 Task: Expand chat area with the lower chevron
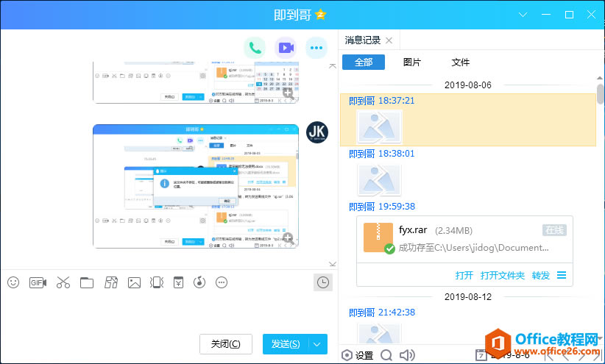click(x=333, y=264)
